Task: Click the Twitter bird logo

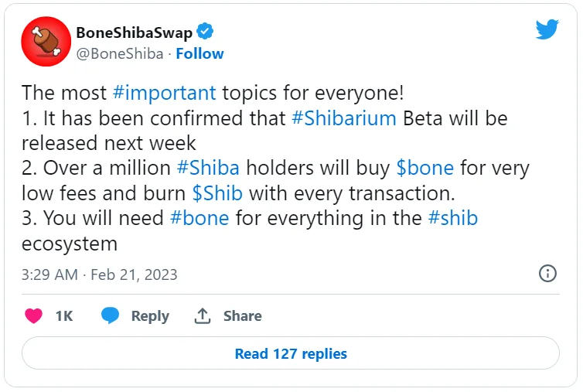Action: 547,29
